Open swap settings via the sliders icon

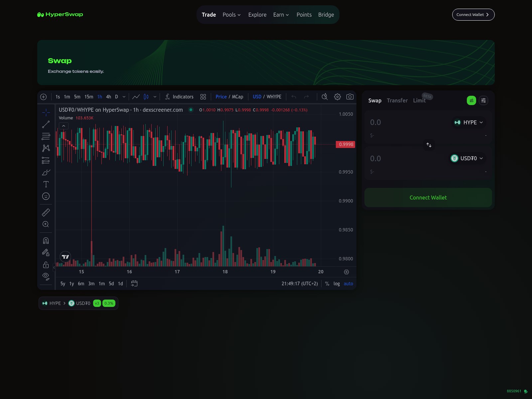483,100
